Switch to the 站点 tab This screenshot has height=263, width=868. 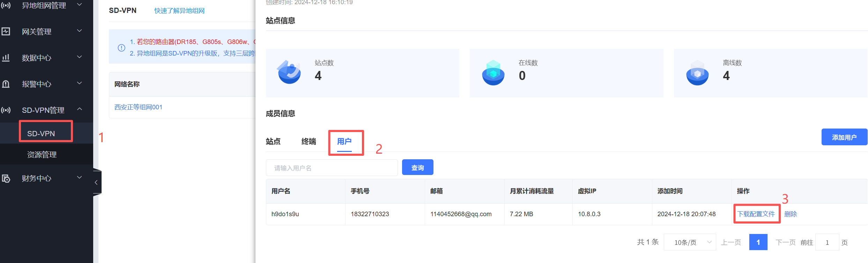pyautogui.click(x=273, y=141)
